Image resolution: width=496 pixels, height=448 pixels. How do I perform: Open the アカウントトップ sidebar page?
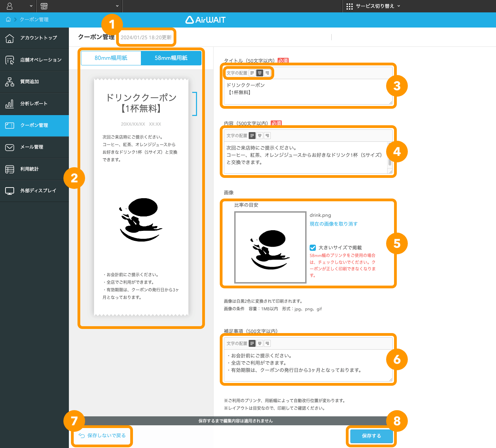(34, 38)
